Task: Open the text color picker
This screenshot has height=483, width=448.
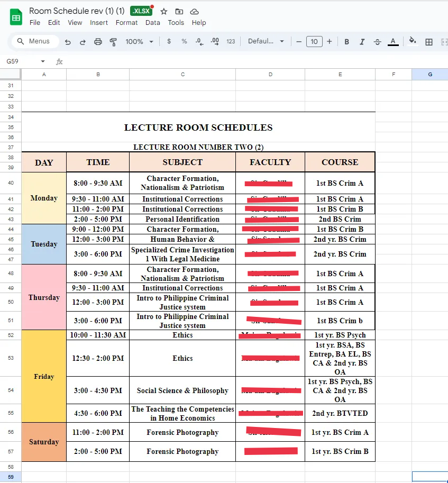Action: point(393,42)
